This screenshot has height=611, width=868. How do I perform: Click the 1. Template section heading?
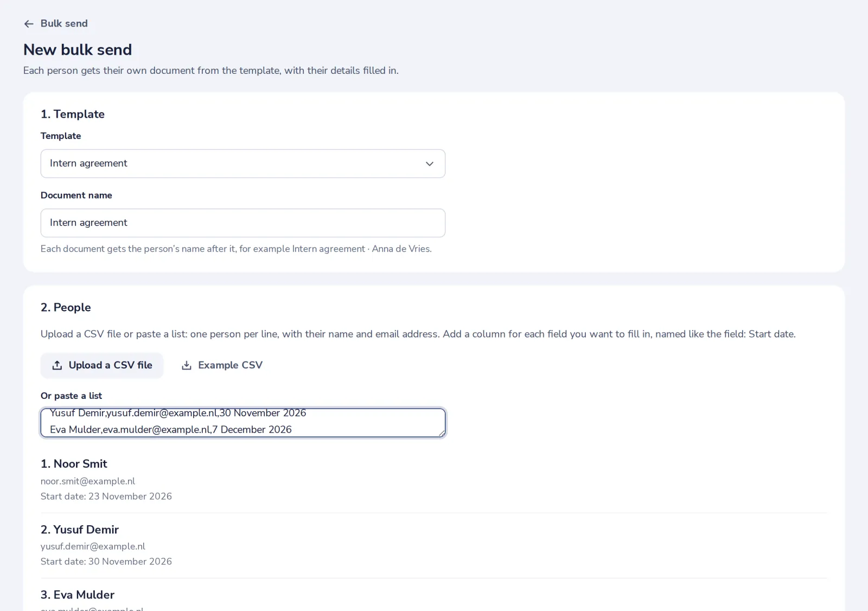point(73,114)
